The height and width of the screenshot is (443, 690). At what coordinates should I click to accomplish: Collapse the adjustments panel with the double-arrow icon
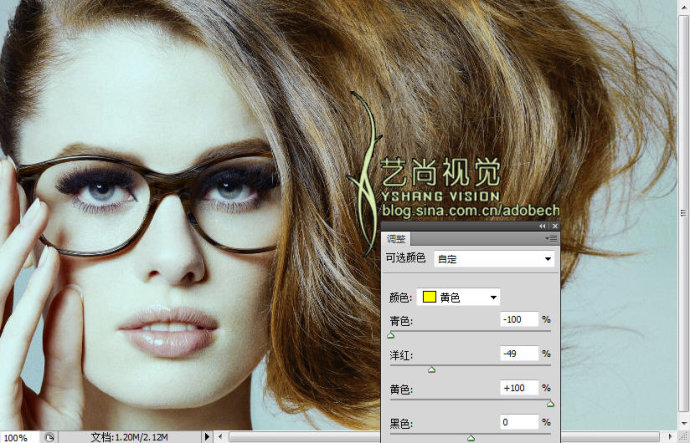coord(542,226)
